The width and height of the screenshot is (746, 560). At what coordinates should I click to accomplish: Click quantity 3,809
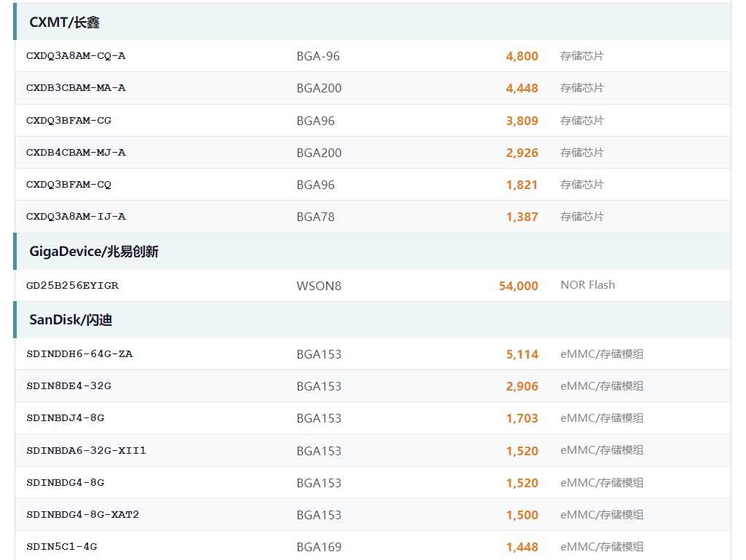click(x=522, y=121)
